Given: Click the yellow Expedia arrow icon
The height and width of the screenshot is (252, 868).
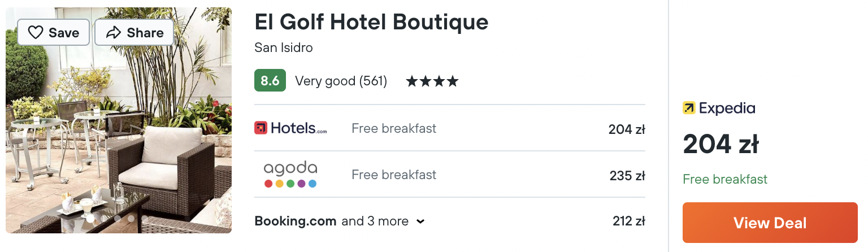Looking at the screenshot, I should click(689, 108).
